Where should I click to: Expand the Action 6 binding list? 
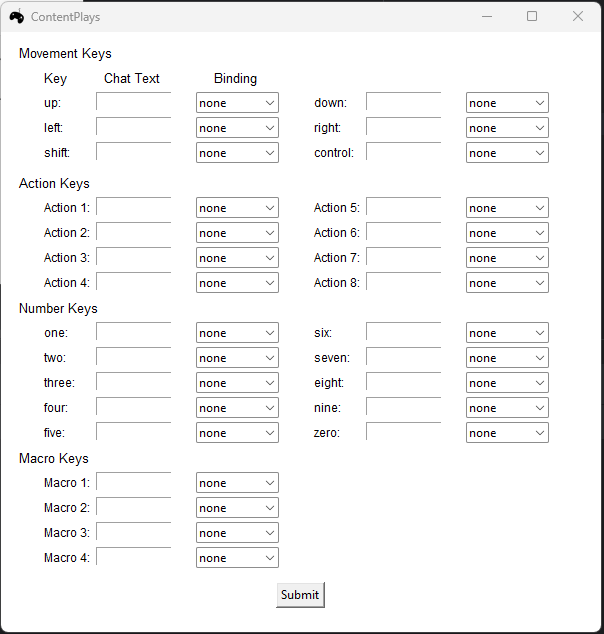507,233
